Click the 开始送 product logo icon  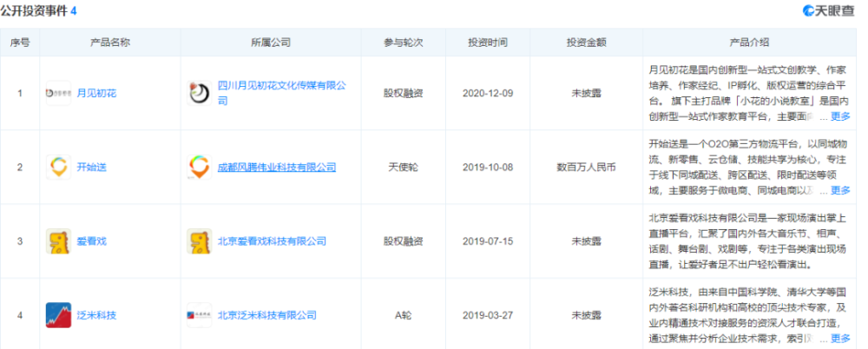pos(58,168)
